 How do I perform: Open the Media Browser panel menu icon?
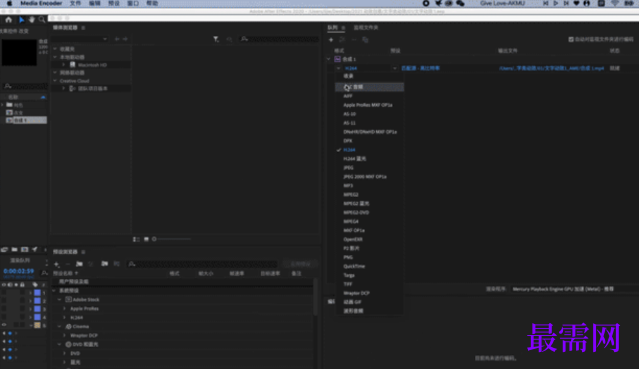point(83,28)
